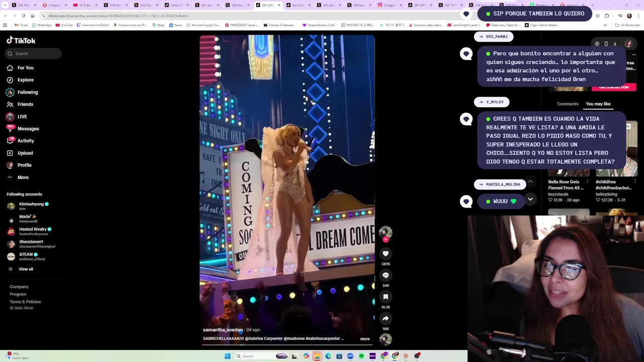
Task: Switch to the You may like tab
Action: pyautogui.click(x=598, y=104)
